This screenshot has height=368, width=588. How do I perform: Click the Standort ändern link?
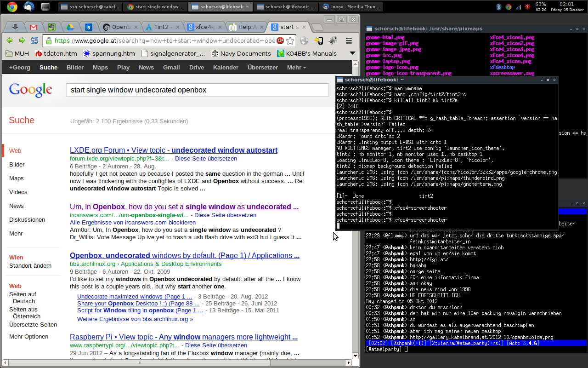30,265
